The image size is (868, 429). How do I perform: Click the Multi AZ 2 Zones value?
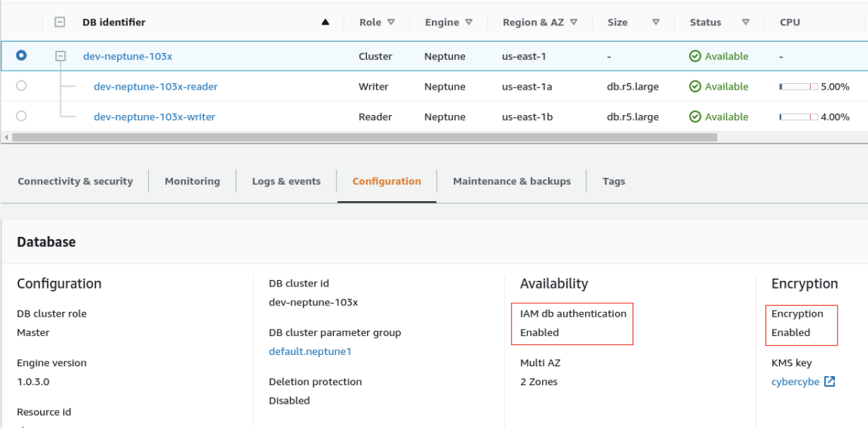[538, 382]
